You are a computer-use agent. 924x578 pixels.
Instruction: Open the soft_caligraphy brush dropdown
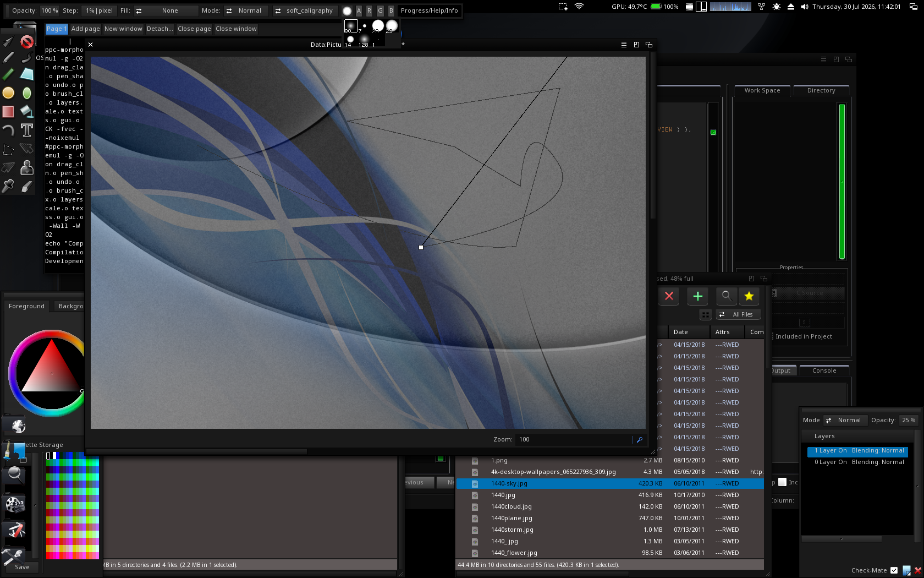point(305,10)
